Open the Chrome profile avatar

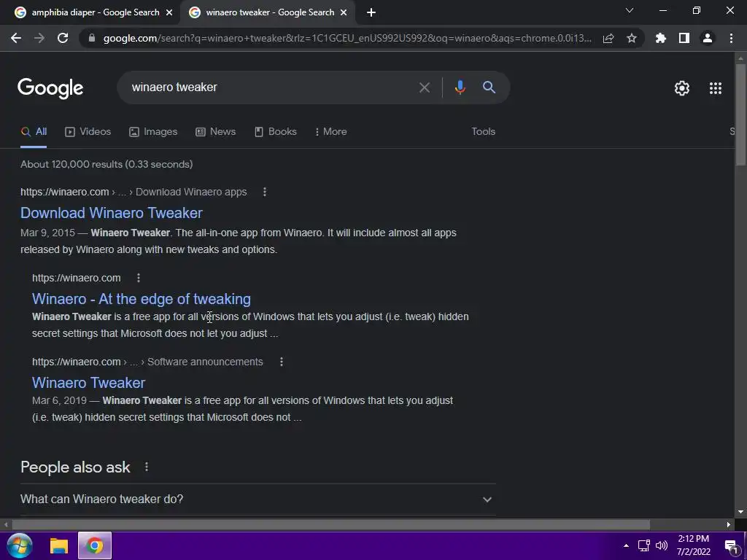point(708,38)
